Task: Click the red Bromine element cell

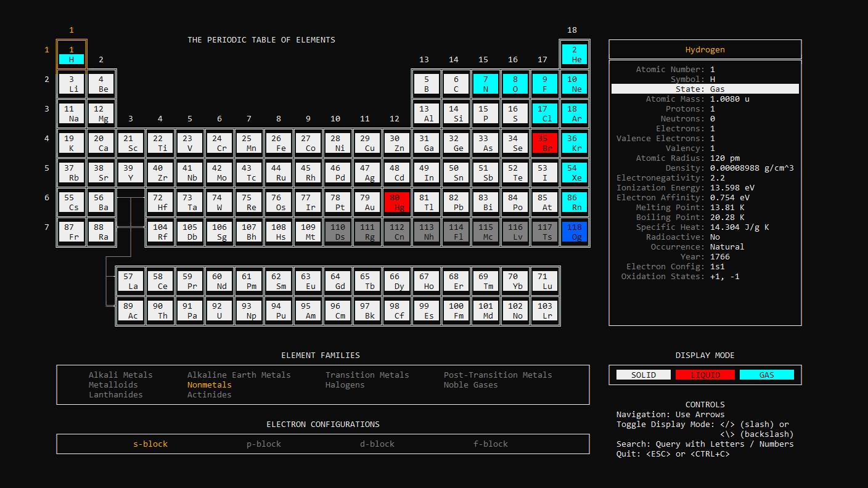Action: point(545,143)
